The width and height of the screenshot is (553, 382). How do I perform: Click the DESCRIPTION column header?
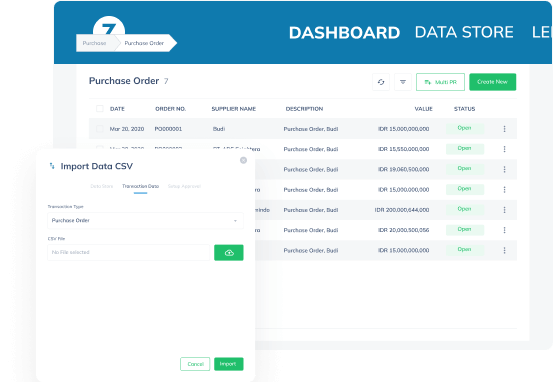(304, 109)
